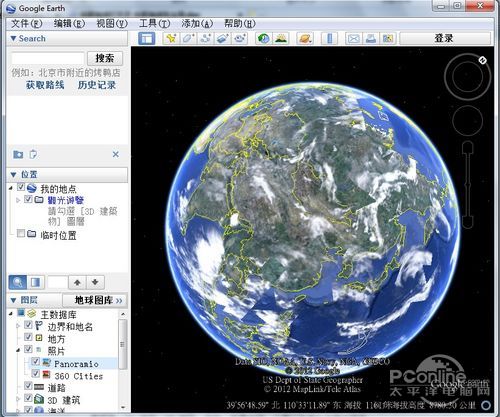Image resolution: width=500 pixels, height=417 pixels.
Task: Collapse the 图层 panel triangle
Action: coord(13,300)
